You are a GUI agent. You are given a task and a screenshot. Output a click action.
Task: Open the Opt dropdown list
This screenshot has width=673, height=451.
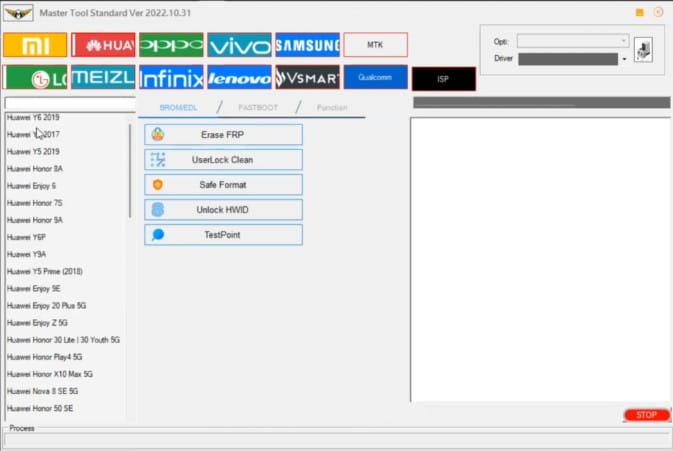point(573,41)
